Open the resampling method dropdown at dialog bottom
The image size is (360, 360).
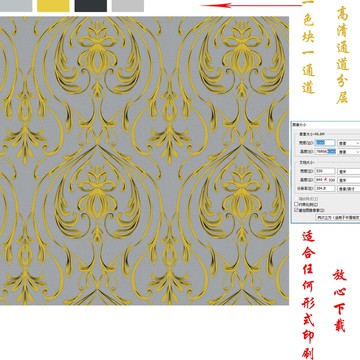pos(338,217)
